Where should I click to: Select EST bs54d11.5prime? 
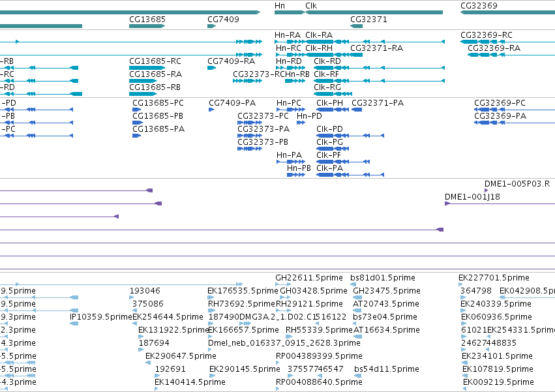pos(387,369)
